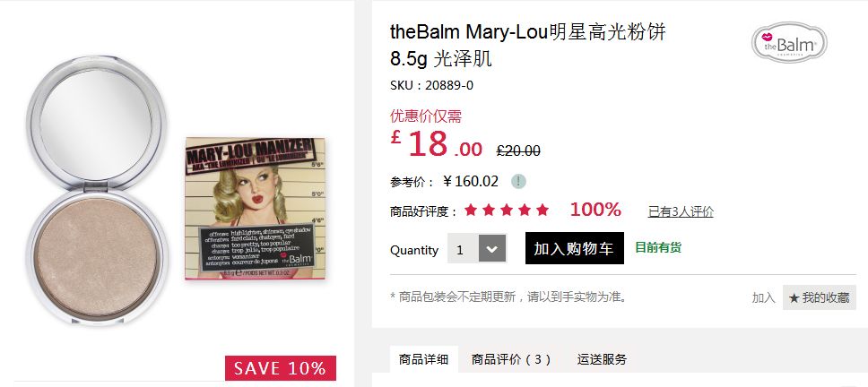
Task: Switch to the 商品评价 (3) tab
Action: [511, 359]
